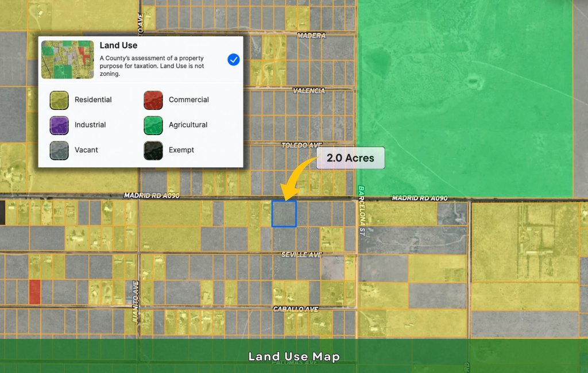Click the CABALLO AVE street label
The width and height of the screenshot is (588, 373).
296,309
